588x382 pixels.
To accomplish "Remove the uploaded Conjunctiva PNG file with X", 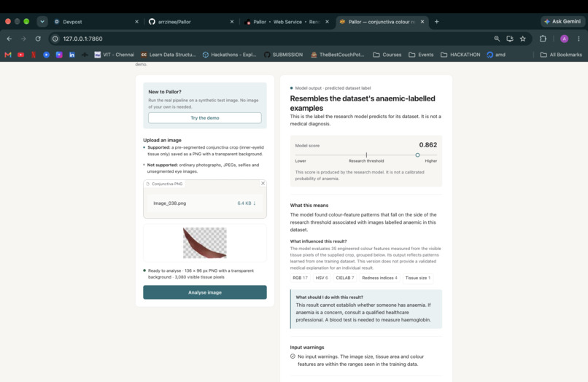I will 263,183.
